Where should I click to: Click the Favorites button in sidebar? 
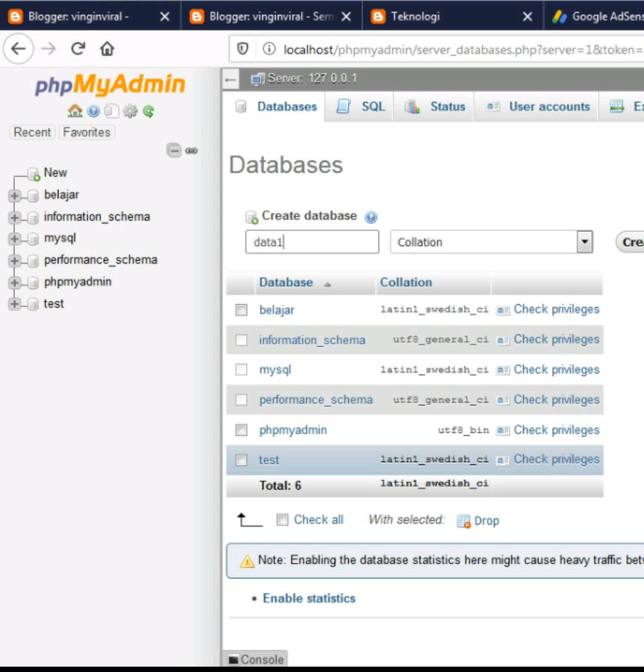click(x=86, y=132)
